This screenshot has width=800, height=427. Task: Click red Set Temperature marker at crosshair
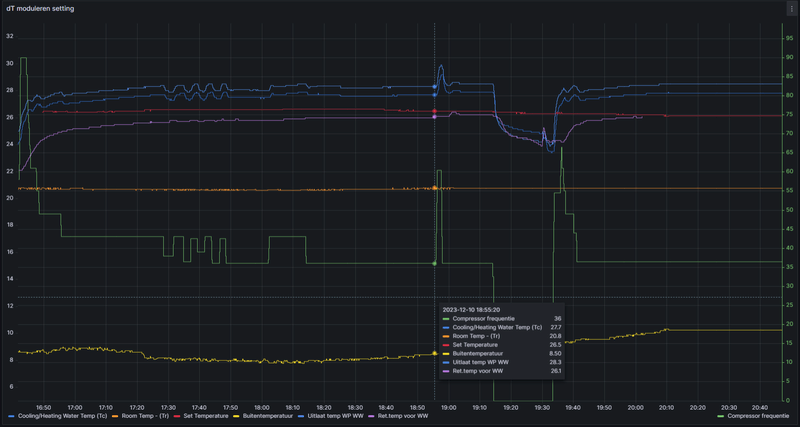[x=434, y=111]
